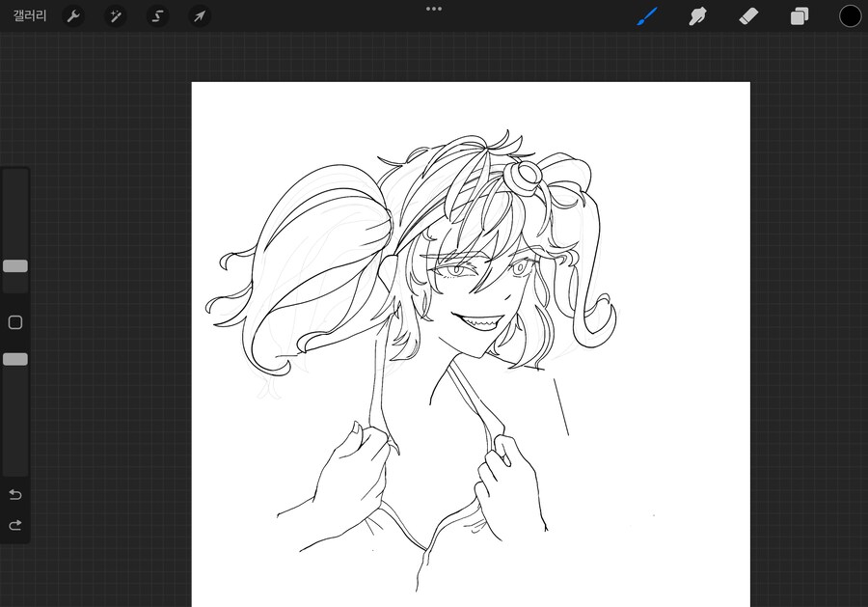Select the Smudge tool
Screen dimensions: 868x607
697,16
